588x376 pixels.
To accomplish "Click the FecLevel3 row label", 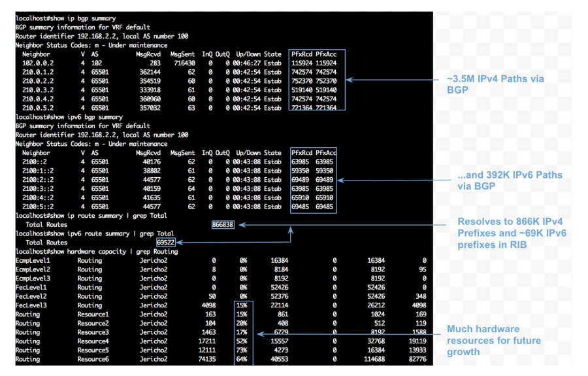I will tap(31, 305).
